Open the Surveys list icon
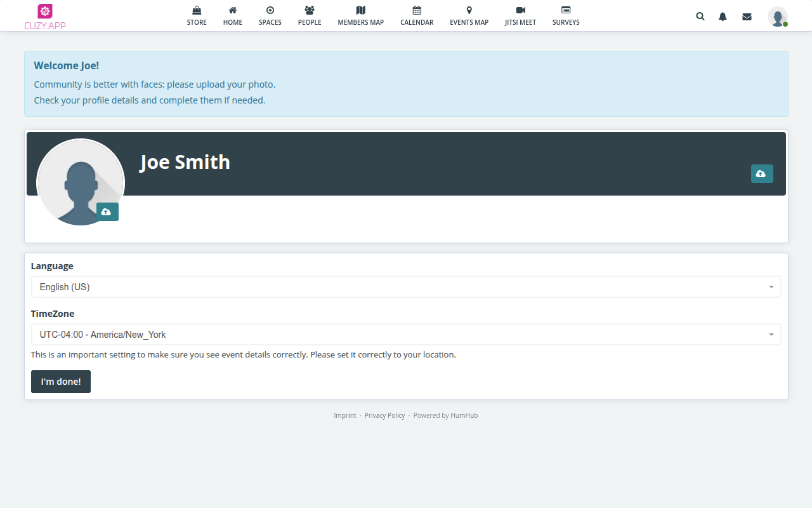 point(566,10)
